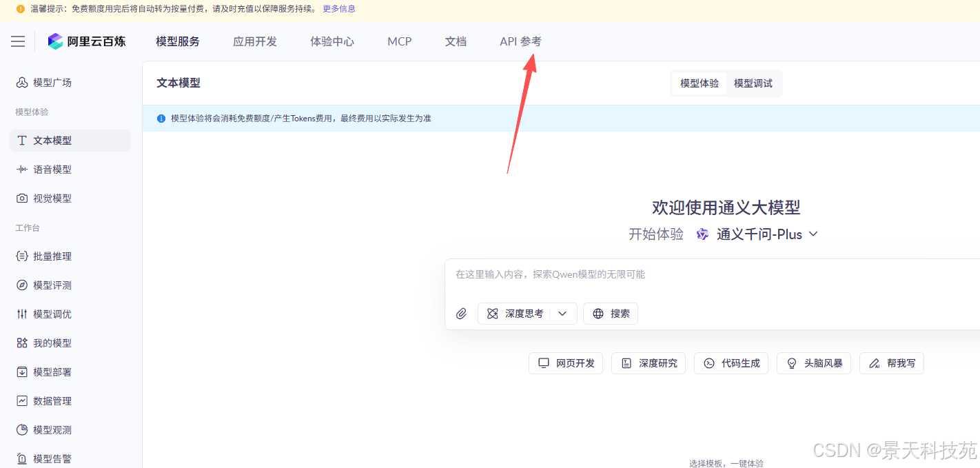This screenshot has height=468, width=980.
Task: Select 模型调优 in the sidebar
Action: pyautogui.click(x=70, y=314)
